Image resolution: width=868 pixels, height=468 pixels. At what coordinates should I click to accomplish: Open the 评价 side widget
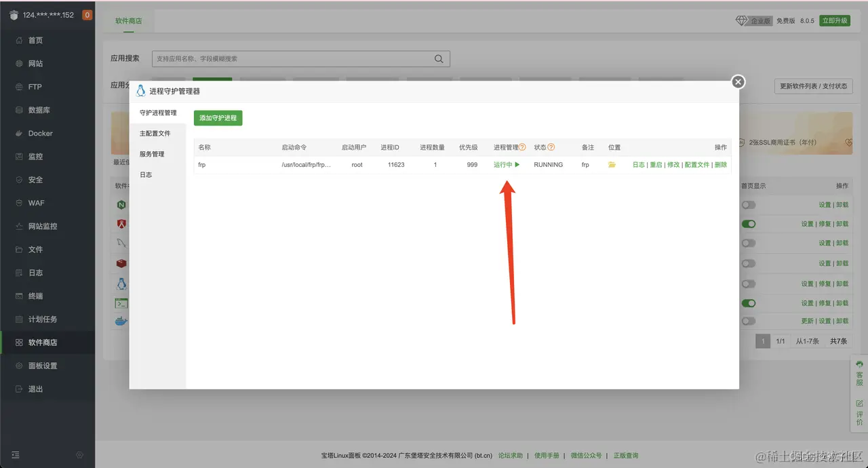859,412
